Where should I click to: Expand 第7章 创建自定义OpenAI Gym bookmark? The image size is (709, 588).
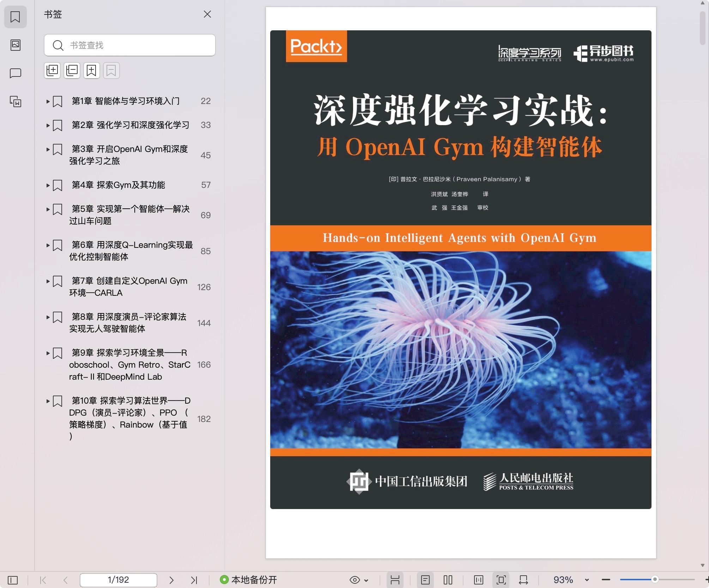coord(48,281)
